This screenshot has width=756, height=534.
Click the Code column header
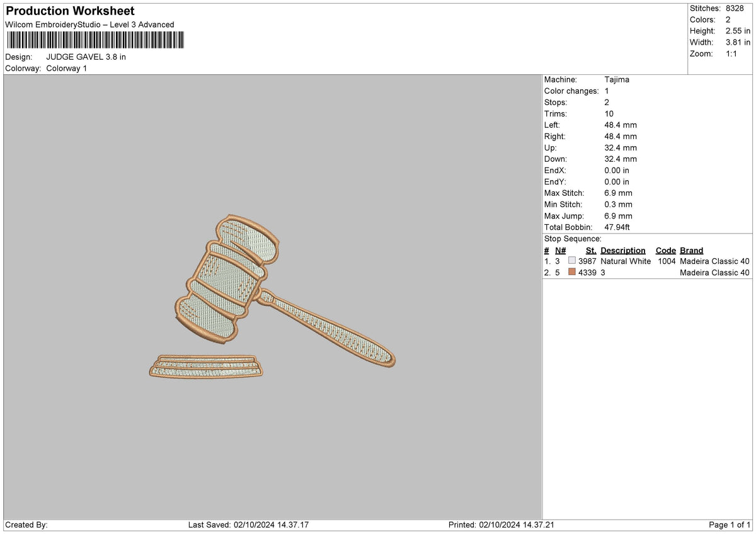[666, 250]
